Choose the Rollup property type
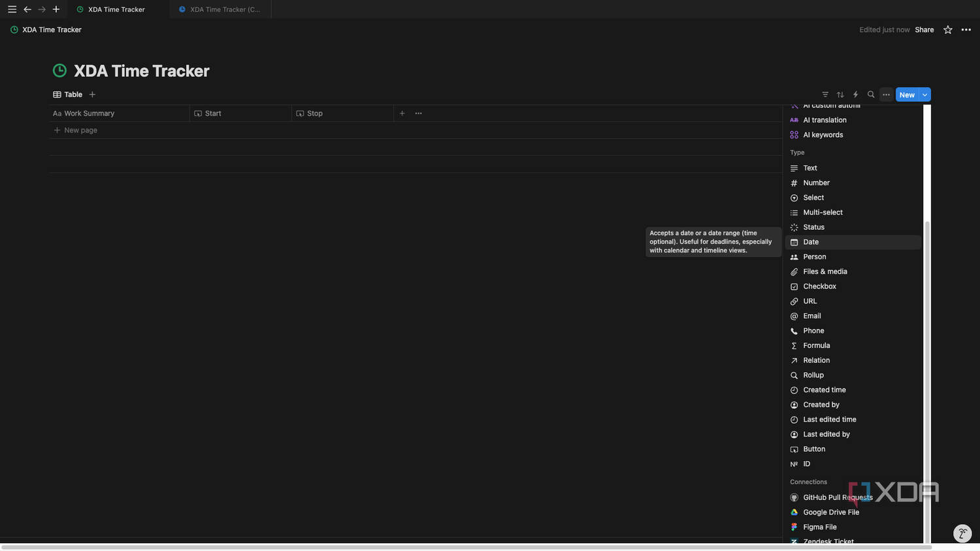This screenshot has height=551, width=980. (x=853, y=375)
